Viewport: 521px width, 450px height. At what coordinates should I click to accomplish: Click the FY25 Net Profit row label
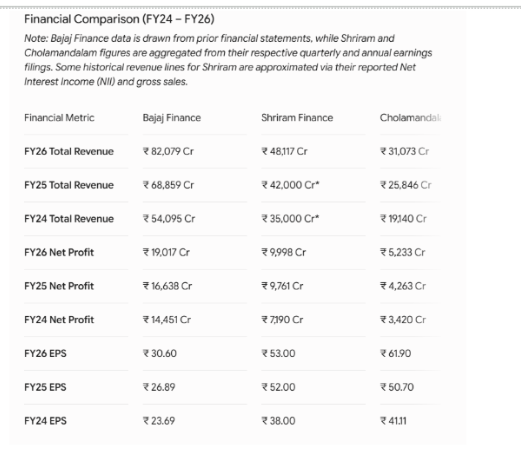click(59, 286)
